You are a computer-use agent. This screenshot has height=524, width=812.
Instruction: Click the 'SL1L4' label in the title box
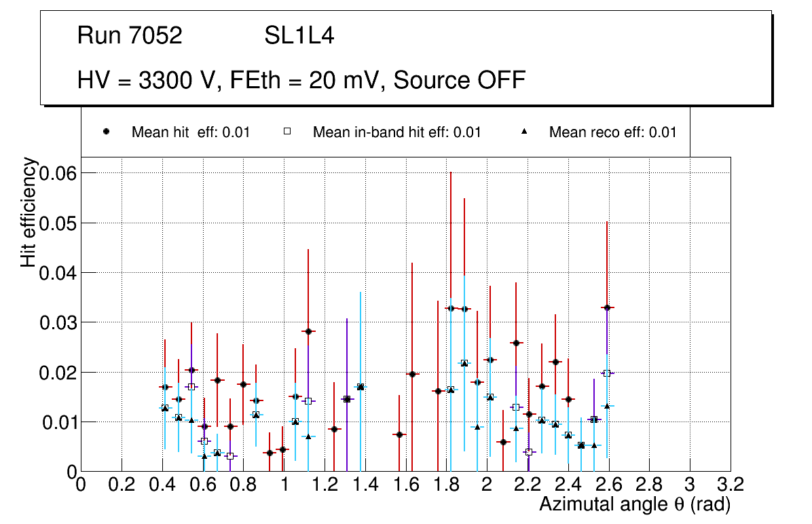click(x=299, y=36)
